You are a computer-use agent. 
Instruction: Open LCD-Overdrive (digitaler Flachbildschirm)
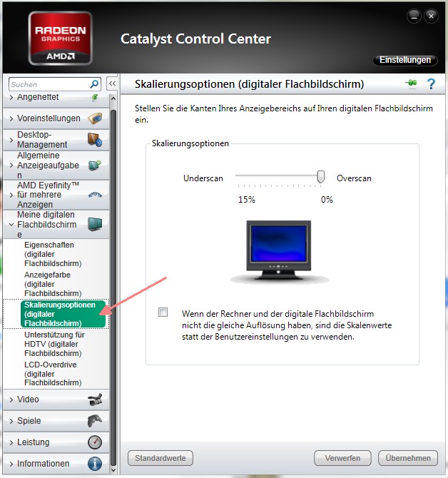(53, 373)
